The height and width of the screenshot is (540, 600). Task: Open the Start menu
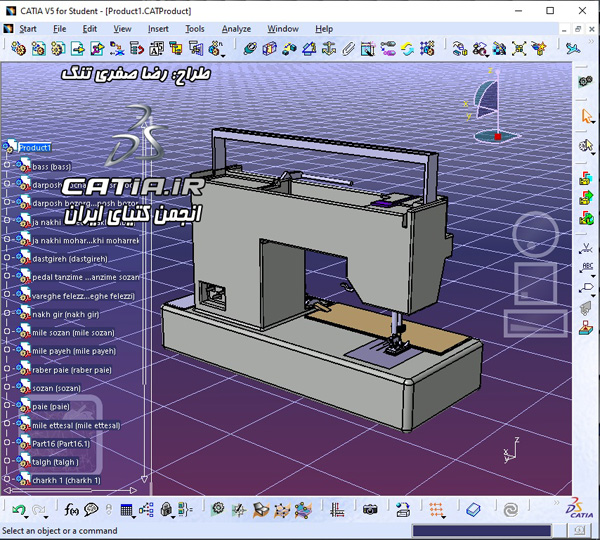(28, 29)
